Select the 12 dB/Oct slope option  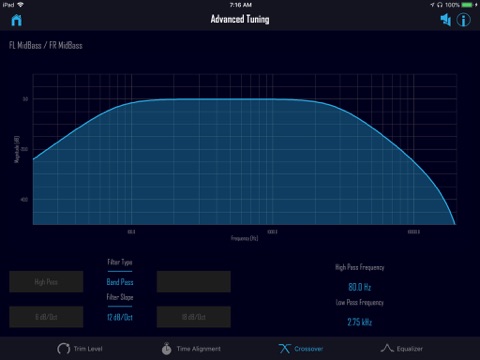coord(120,317)
